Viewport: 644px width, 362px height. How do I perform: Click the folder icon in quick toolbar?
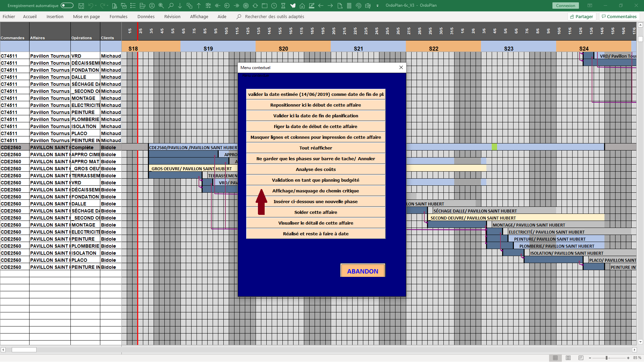265,5
